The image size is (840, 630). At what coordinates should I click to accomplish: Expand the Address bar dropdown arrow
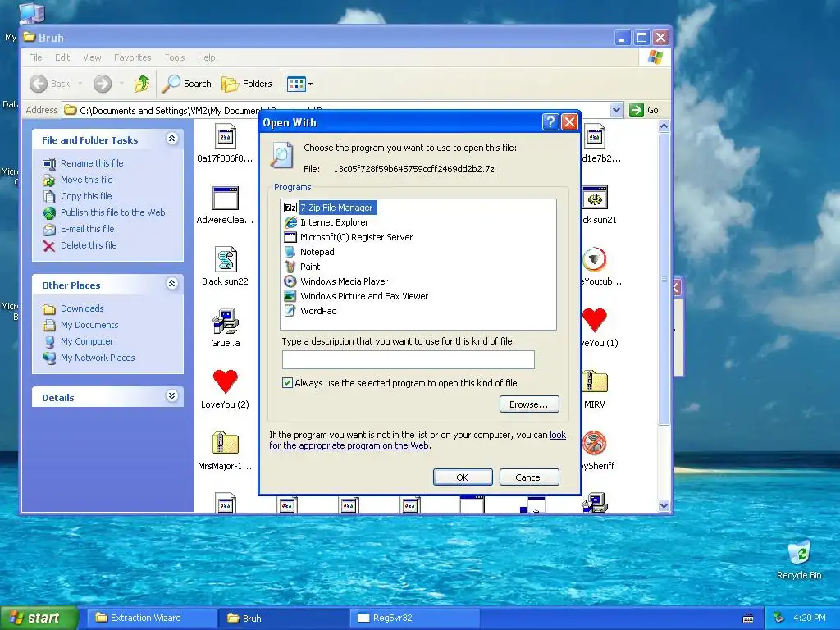[616, 110]
